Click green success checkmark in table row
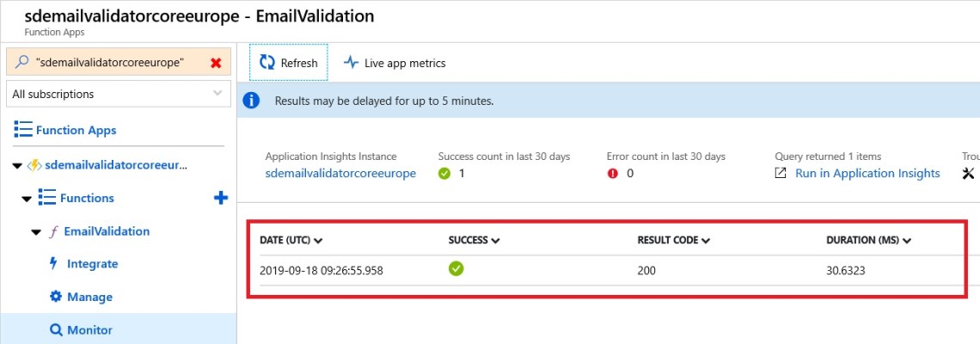Screen dimensions: 980x344 click(x=456, y=269)
